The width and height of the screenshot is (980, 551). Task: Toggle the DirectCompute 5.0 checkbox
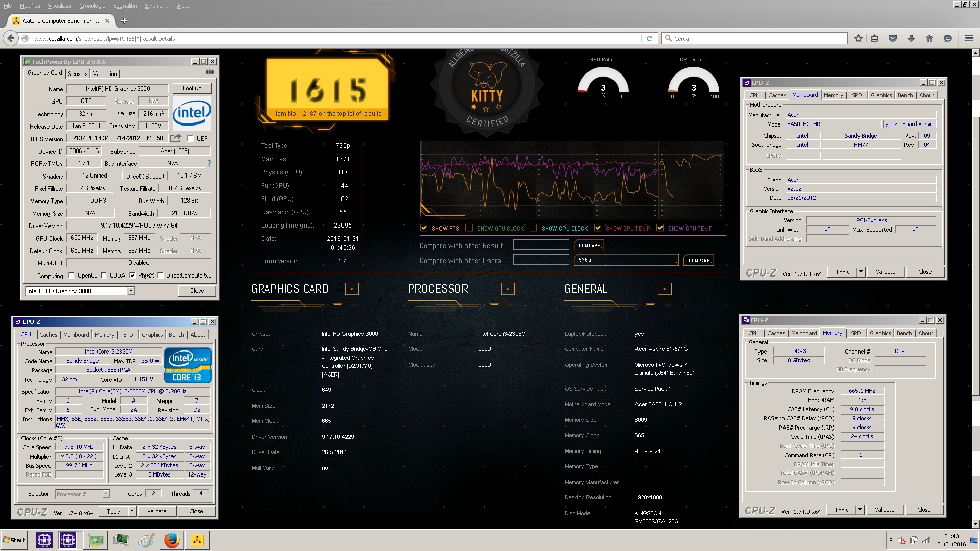tap(160, 275)
